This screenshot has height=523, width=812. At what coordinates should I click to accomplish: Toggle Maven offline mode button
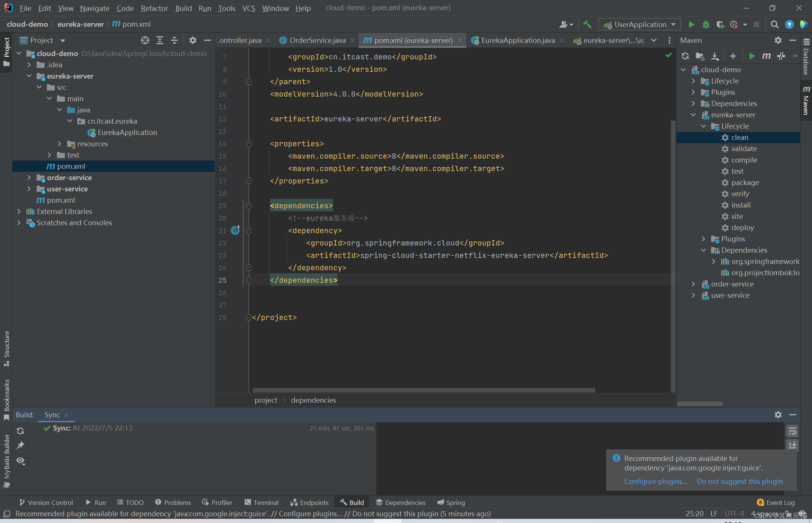click(x=781, y=56)
